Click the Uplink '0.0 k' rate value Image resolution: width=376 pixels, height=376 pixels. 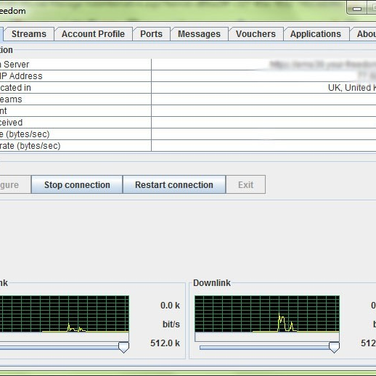tap(170, 305)
